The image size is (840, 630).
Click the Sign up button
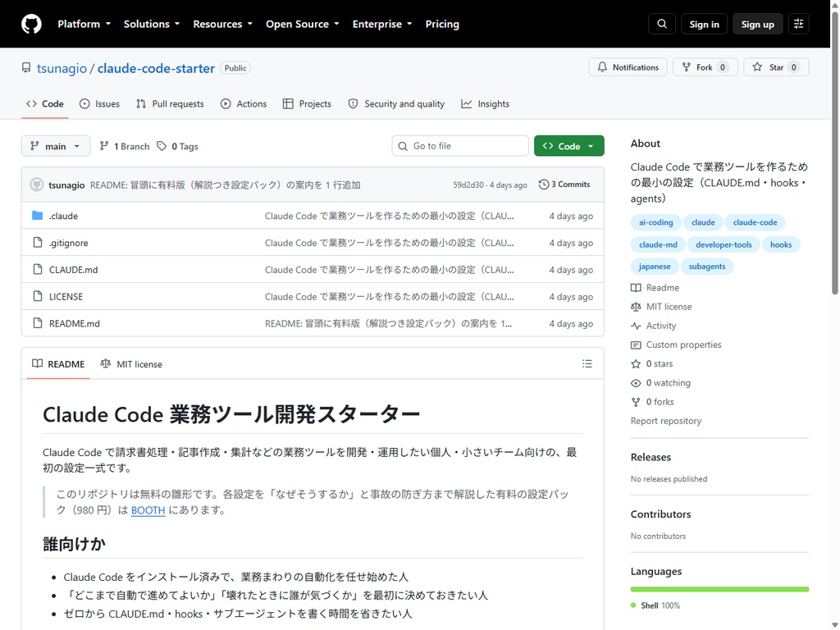tap(757, 24)
